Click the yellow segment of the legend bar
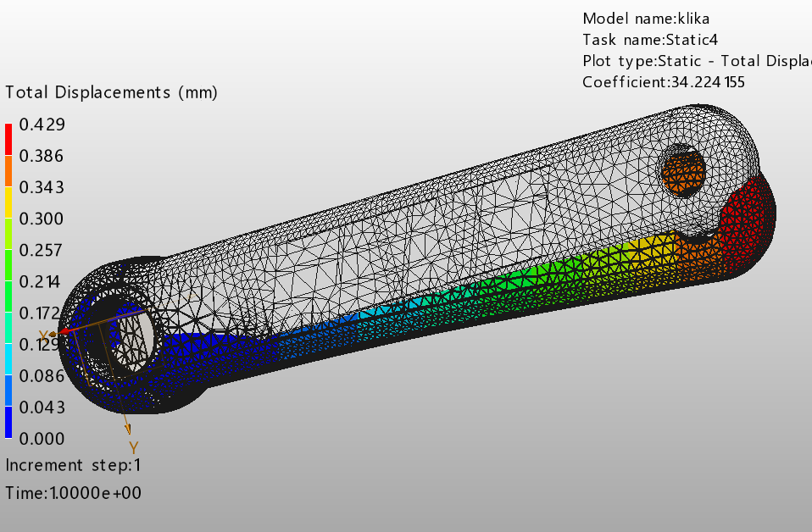812x532 pixels. point(8,202)
